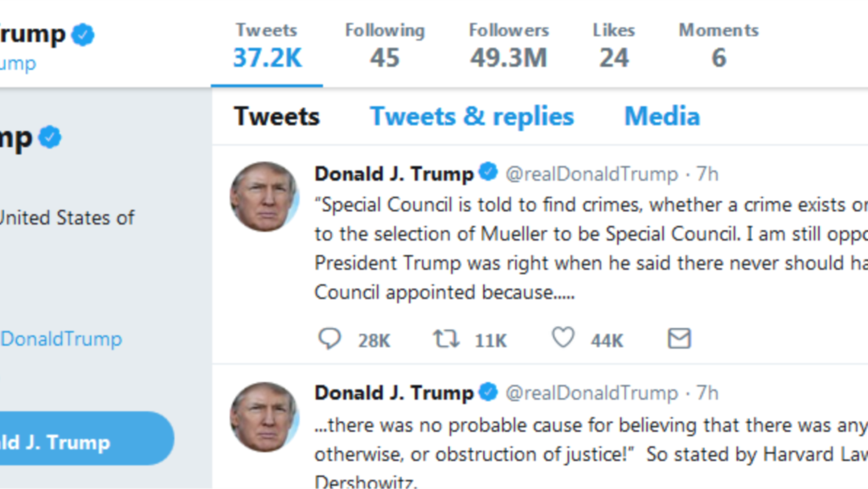Open the 6 Moments
The image size is (868, 489).
point(719,46)
